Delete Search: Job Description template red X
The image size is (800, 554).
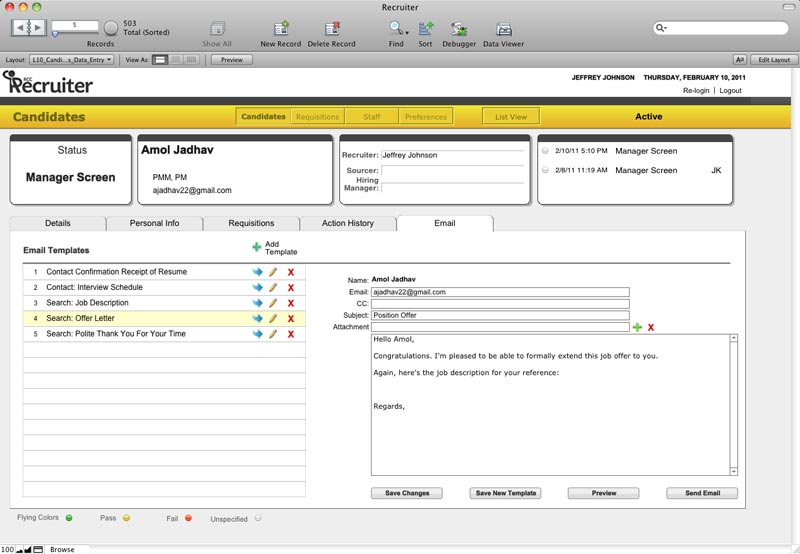click(291, 303)
